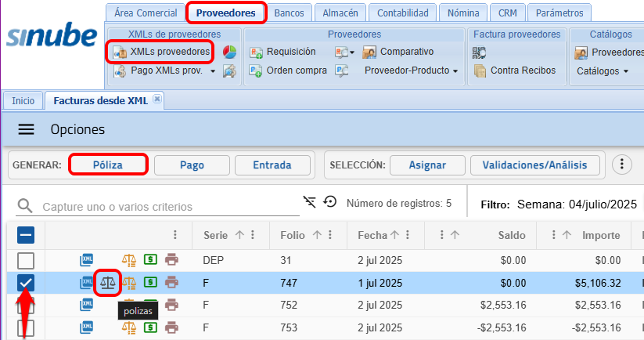Image resolution: width=644 pixels, height=340 pixels.
Task: Click the Asignar selection button
Action: 427,165
